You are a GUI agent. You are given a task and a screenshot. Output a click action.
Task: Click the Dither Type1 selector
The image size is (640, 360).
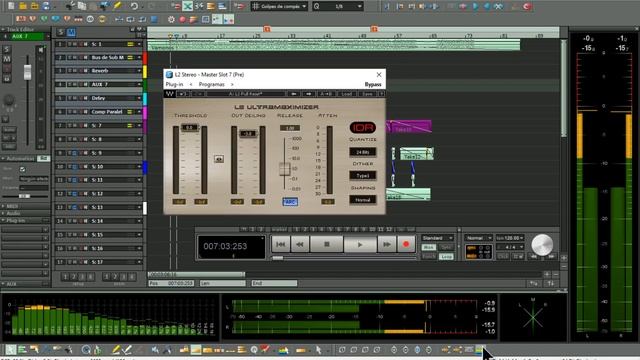pyautogui.click(x=362, y=176)
